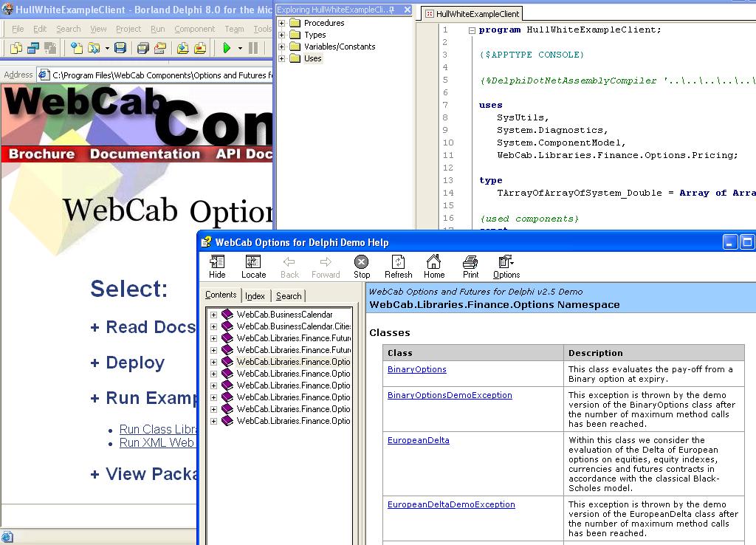The image size is (756, 545).
Task: Click the Procedures folder icon
Action: pyautogui.click(x=295, y=23)
